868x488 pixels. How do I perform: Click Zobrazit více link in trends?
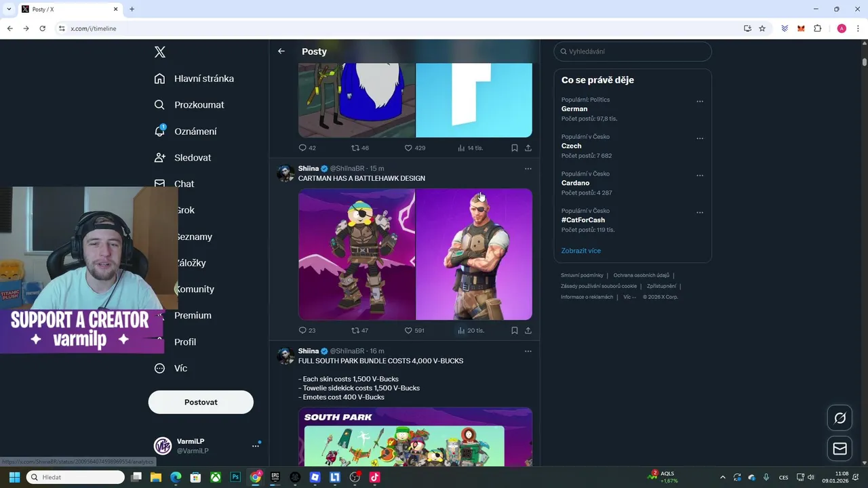581,251
